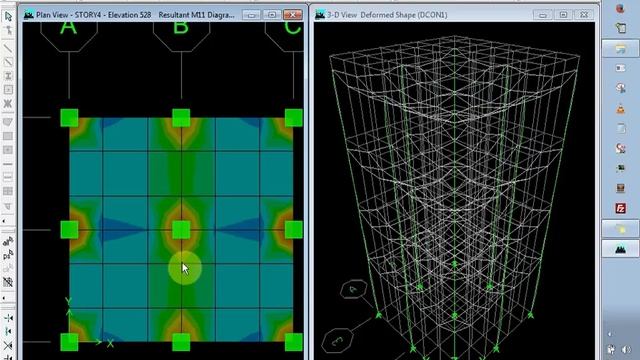Pick the draw rectangular area tool
Screen dimensions: 640x360
(x=8, y=136)
